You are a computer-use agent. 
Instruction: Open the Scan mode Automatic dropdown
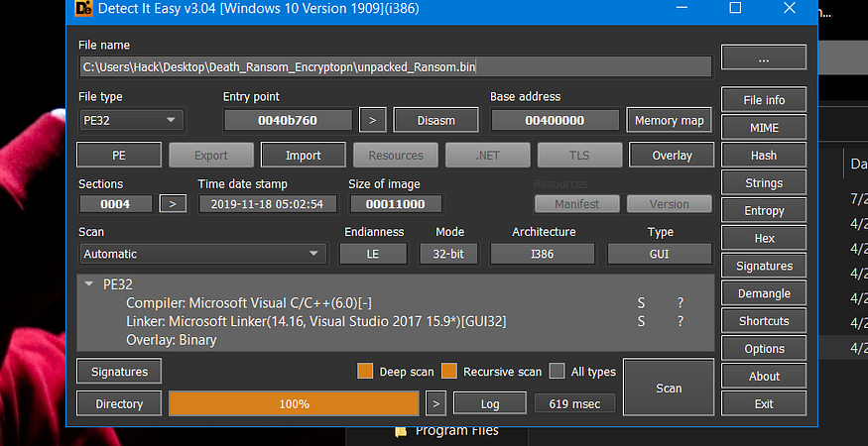click(x=202, y=254)
